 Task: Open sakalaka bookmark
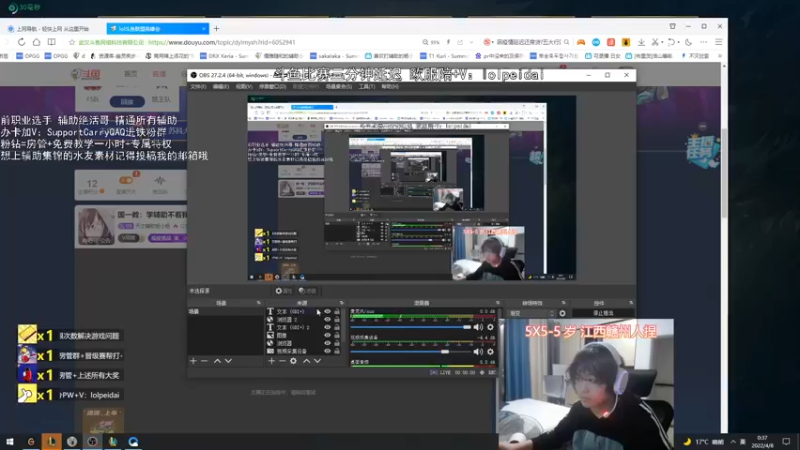tap(333, 56)
